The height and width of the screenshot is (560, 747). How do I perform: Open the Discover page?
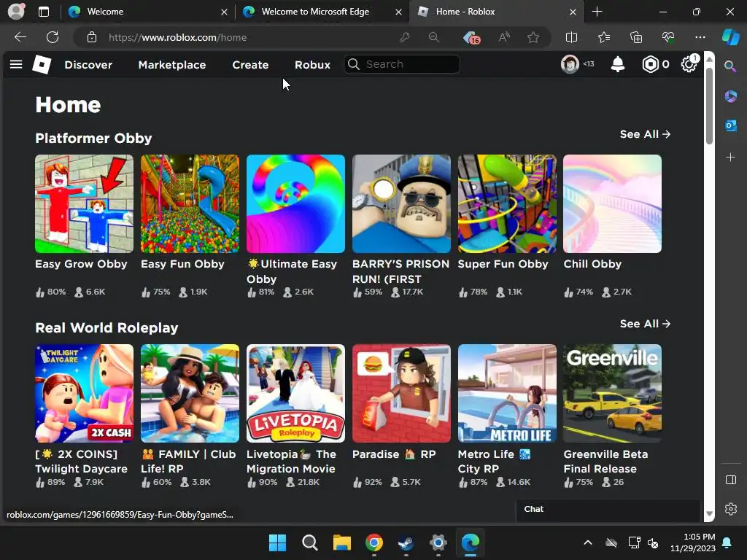tap(88, 65)
